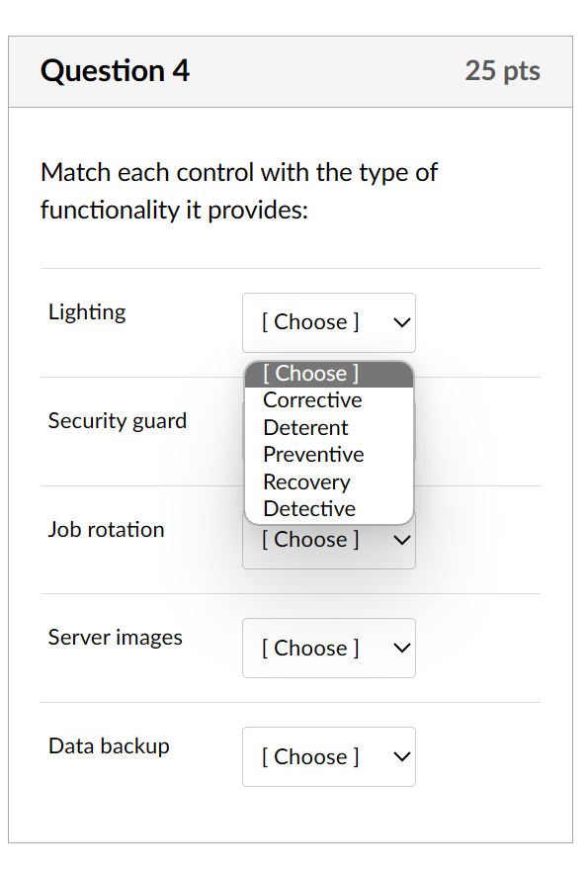Open the Job rotation dropdown menu

tap(328, 540)
